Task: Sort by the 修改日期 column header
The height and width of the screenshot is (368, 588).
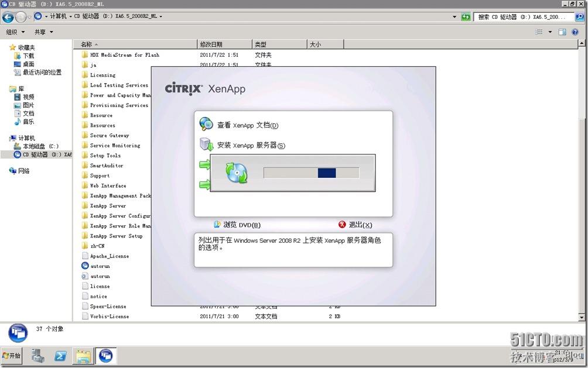Action: [225, 44]
